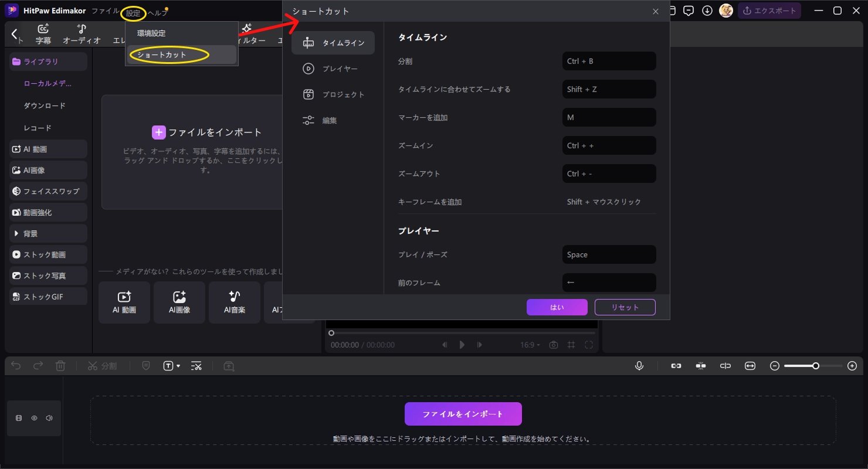Click the Ctrl + B shortcut field for 分割
Viewport: 868px width, 469px height.
(608, 61)
